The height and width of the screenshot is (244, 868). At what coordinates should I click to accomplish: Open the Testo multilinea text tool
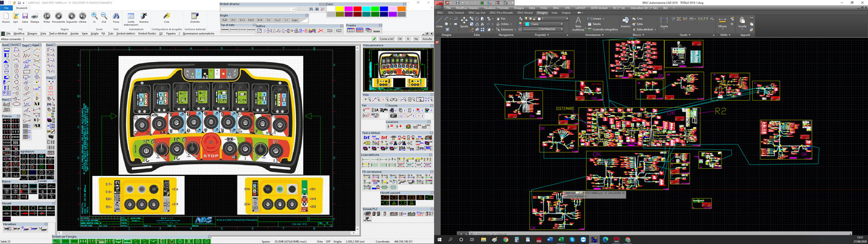click(x=578, y=22)
